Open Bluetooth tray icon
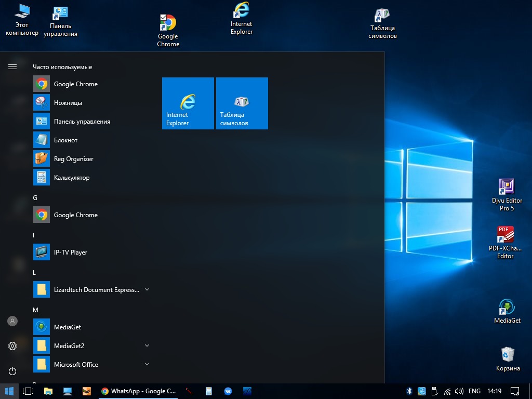 click(409, 391)
